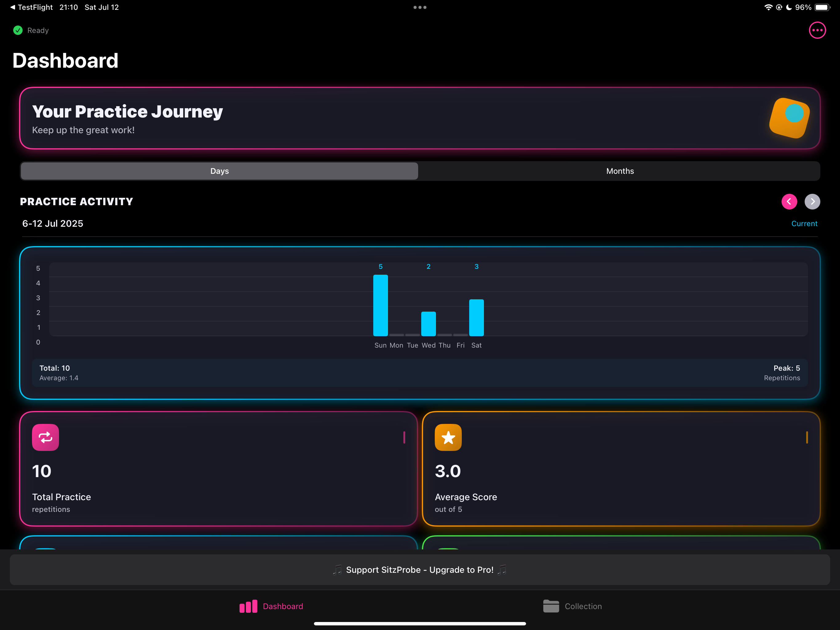Tap the green Ready status checkmark
The height and width of the screenshot is (630, 840).
click(18, 30)
